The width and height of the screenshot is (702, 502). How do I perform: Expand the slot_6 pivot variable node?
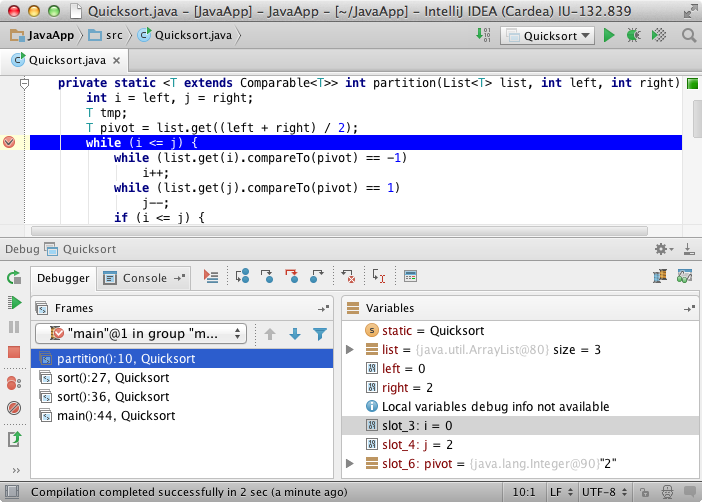[349, 464]
